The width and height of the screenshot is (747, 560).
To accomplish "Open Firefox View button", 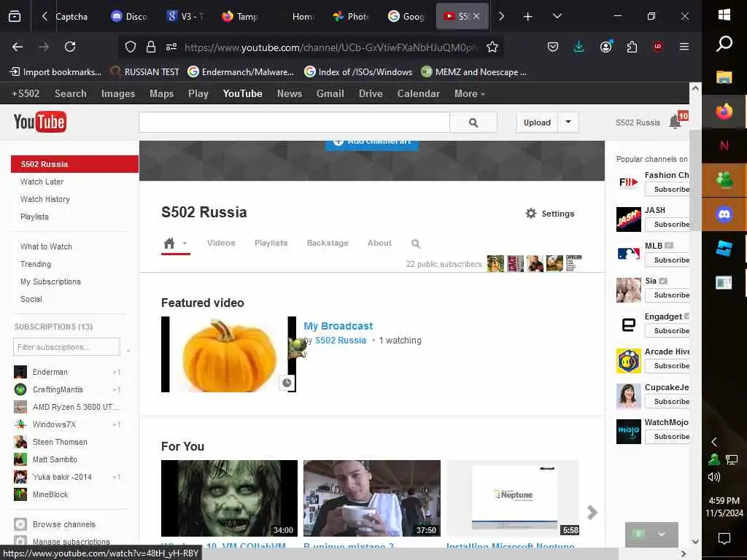I will 15,17.
